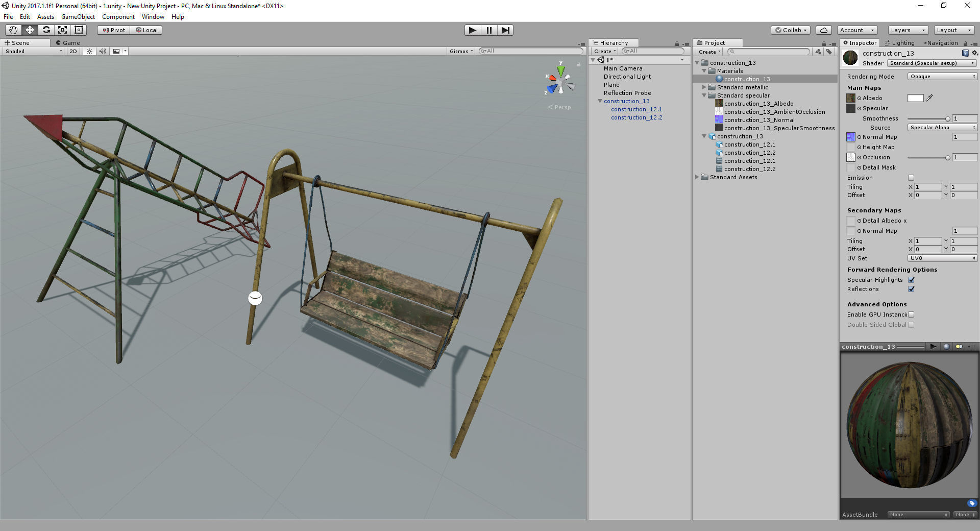Click Create in Hierarchy panel

(x=605, y=52)
